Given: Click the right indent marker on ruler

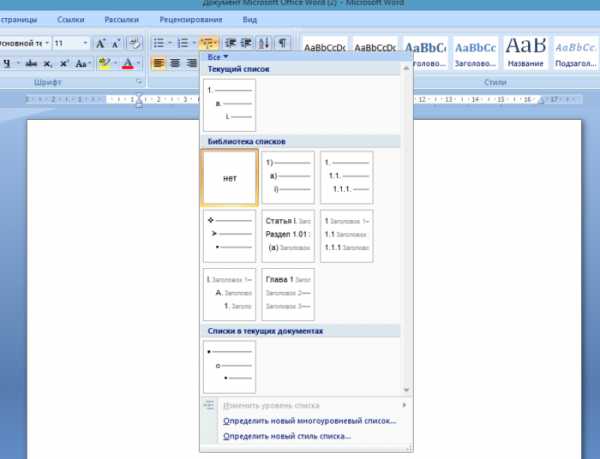Looking at the screenshot, I should pyautogui.click(x=541, y=101).
